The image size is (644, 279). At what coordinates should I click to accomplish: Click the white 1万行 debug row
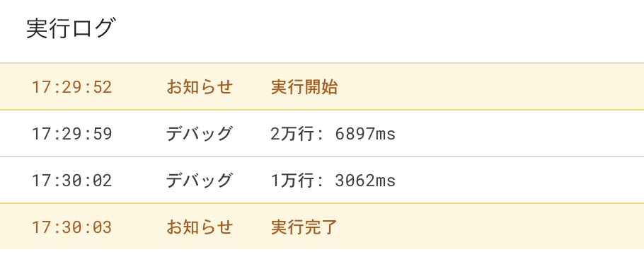(x=322, y=180)
